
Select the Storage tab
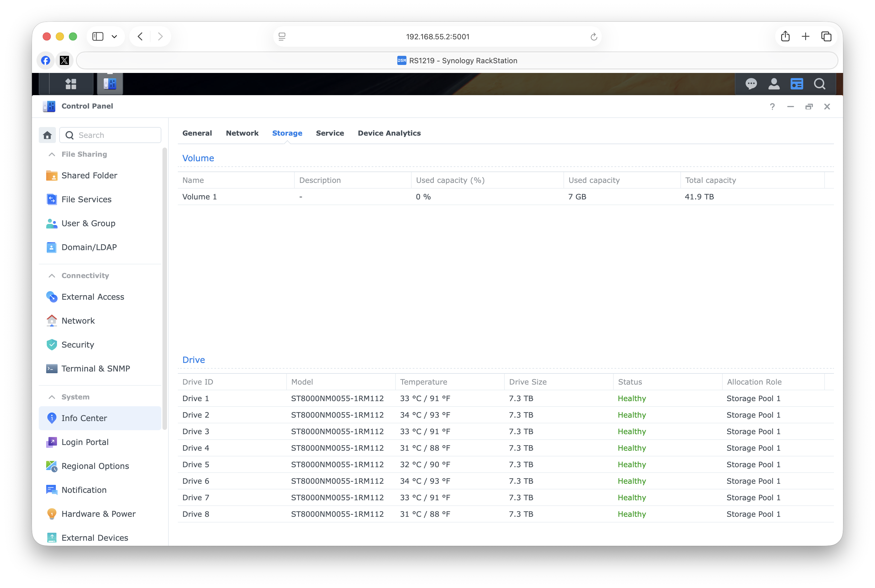(x=287, y=134)
